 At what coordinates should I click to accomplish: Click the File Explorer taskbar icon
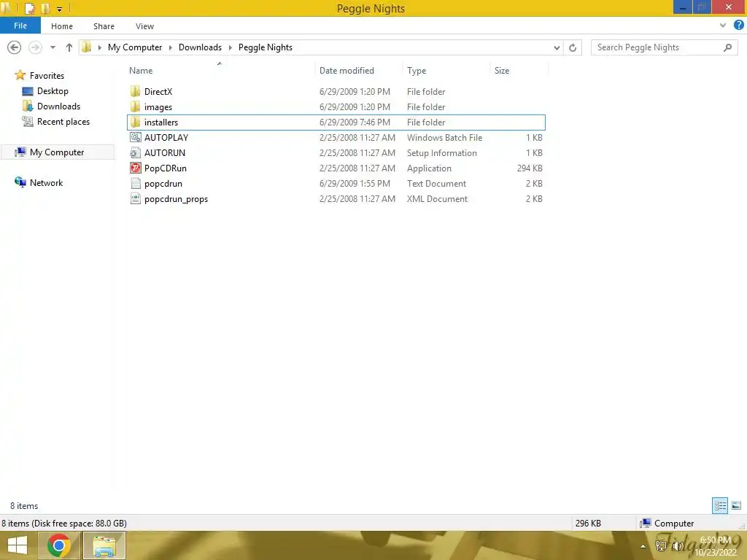click(104, 545)
